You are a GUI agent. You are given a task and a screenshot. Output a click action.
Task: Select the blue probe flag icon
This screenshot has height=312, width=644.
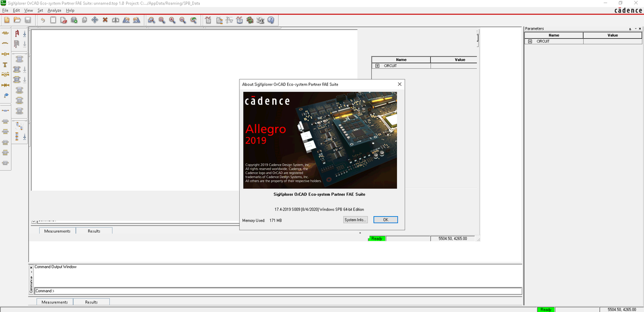6,95
